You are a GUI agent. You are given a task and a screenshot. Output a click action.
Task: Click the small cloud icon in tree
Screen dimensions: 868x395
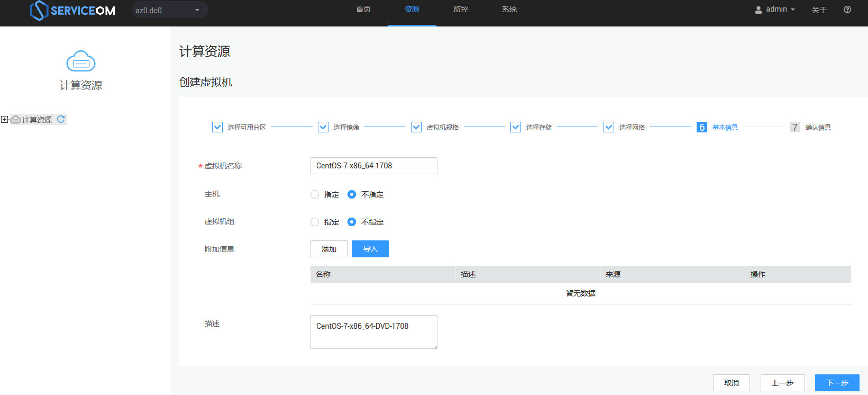pos(16,120)
